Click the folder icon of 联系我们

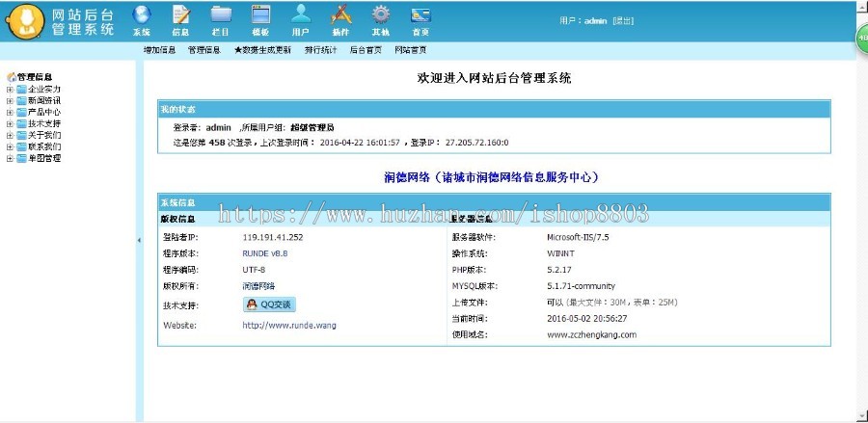tap(21, 147)
